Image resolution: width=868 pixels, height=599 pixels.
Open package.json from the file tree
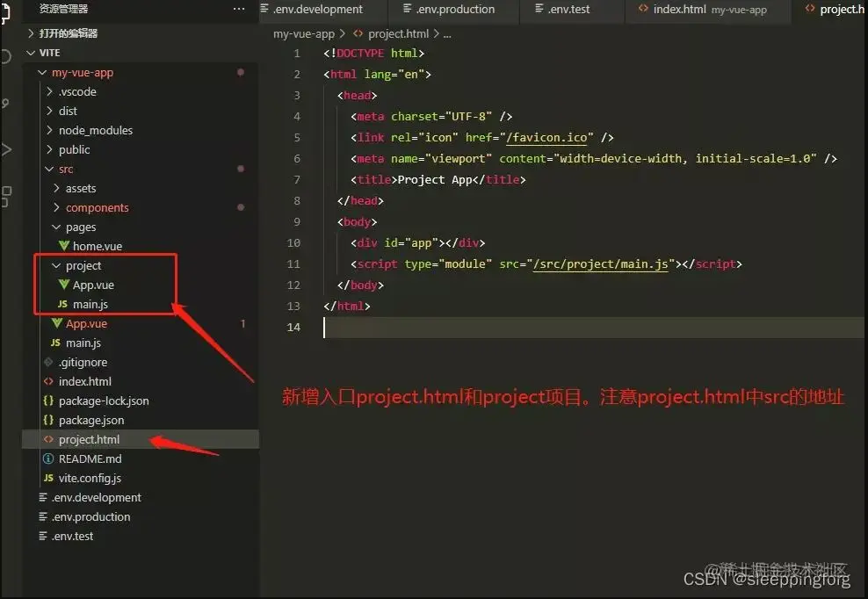coord(91,420)
